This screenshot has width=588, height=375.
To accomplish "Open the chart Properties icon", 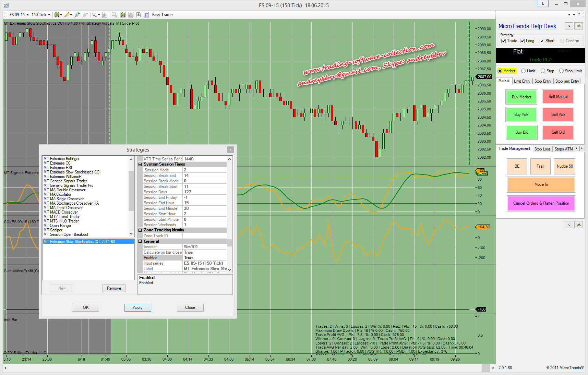I will (x=146, y=15).
